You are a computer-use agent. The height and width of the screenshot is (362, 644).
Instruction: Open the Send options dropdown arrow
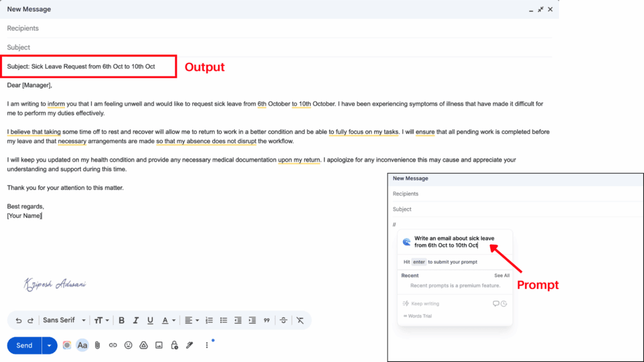point(48,345)
